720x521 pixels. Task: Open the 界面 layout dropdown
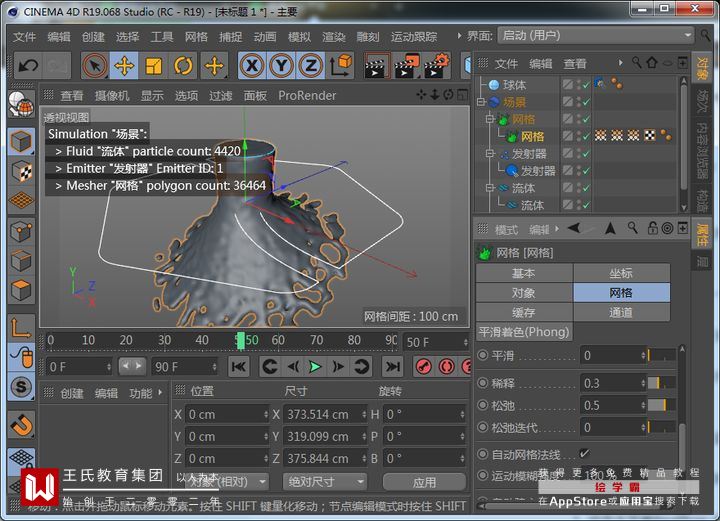click(595, 36)
